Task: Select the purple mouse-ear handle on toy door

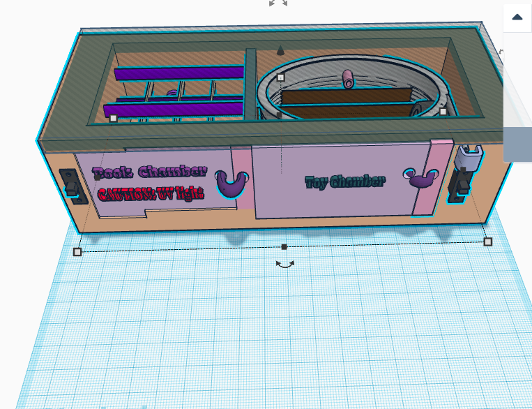Action: [x=421, y=178]
